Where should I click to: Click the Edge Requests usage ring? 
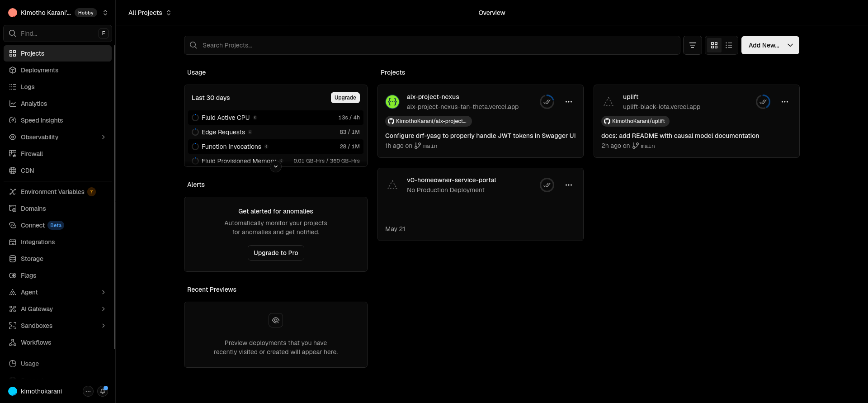(195, 132)
